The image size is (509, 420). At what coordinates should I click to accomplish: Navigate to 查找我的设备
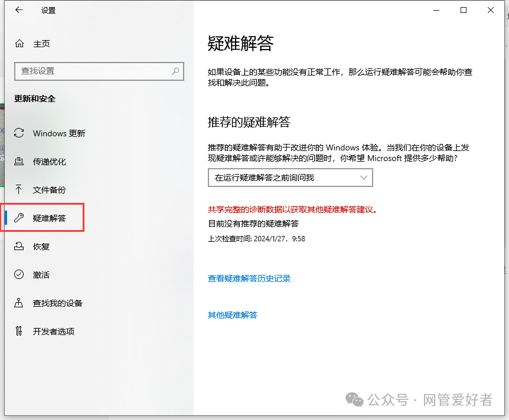tap(58, 303)
